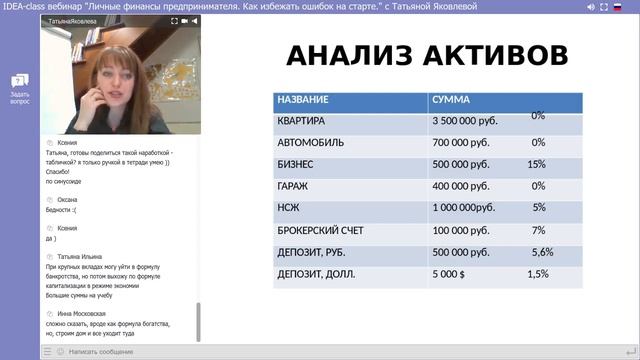Click the chat message 'да )'
This screenshot has width=640, height=360.
click(x=51, y=238)
